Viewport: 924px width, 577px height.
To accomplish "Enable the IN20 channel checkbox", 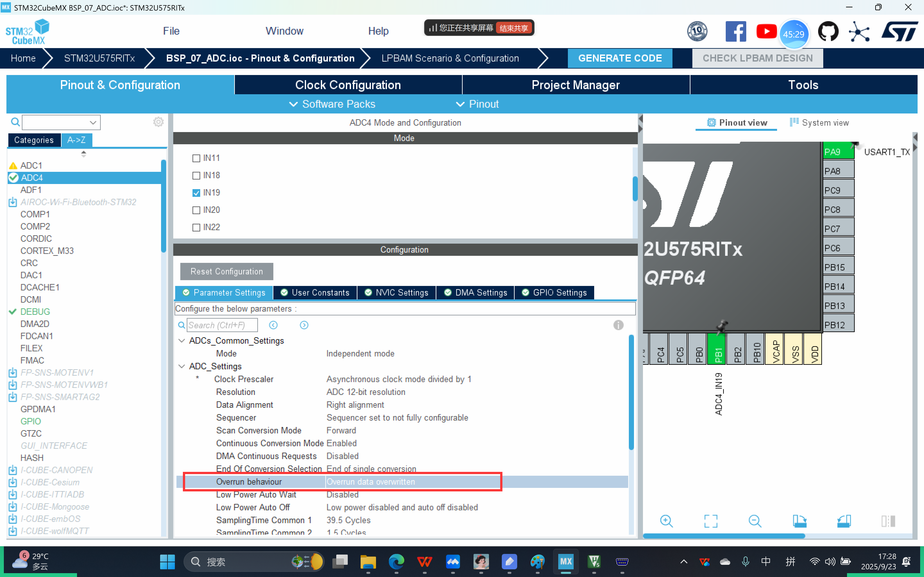I will pyautogui.click(x=196, y=210).
